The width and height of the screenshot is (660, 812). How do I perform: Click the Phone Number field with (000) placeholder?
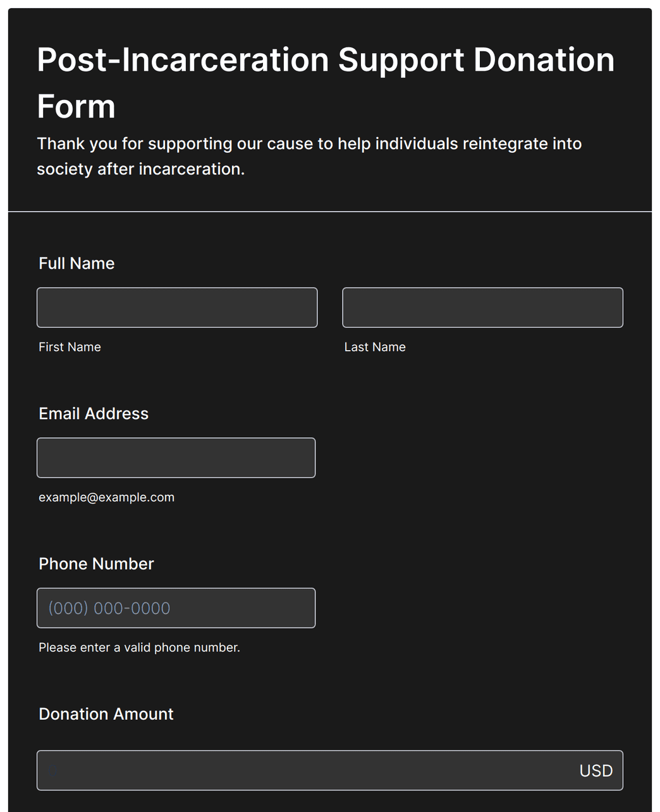pos(176,608)
